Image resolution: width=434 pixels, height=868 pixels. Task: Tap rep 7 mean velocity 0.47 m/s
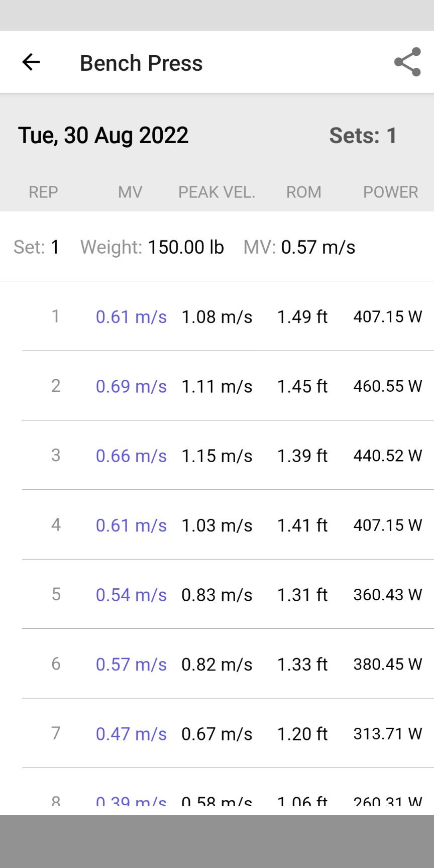(x=131, y=734)
